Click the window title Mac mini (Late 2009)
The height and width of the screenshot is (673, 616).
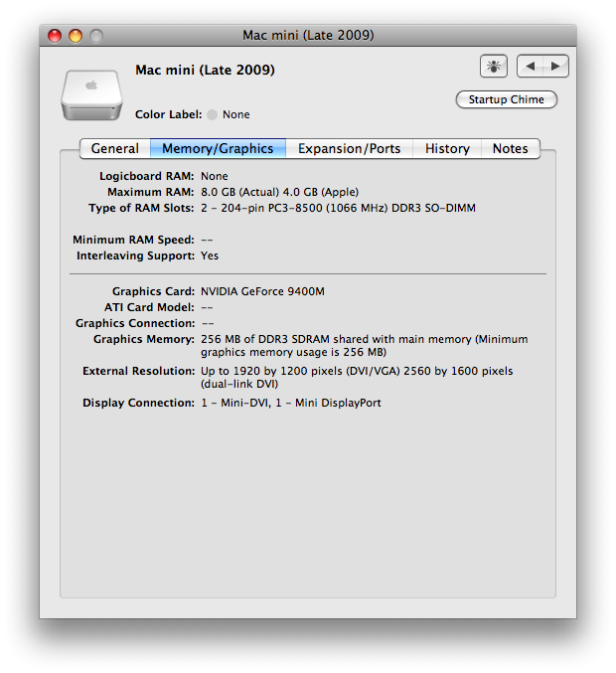tap(308, 35)
